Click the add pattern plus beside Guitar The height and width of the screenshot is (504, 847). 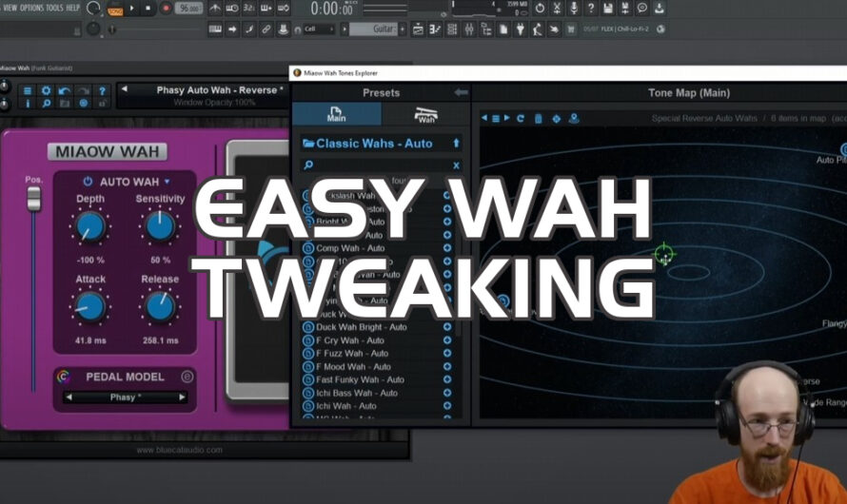tap(403, 29)
